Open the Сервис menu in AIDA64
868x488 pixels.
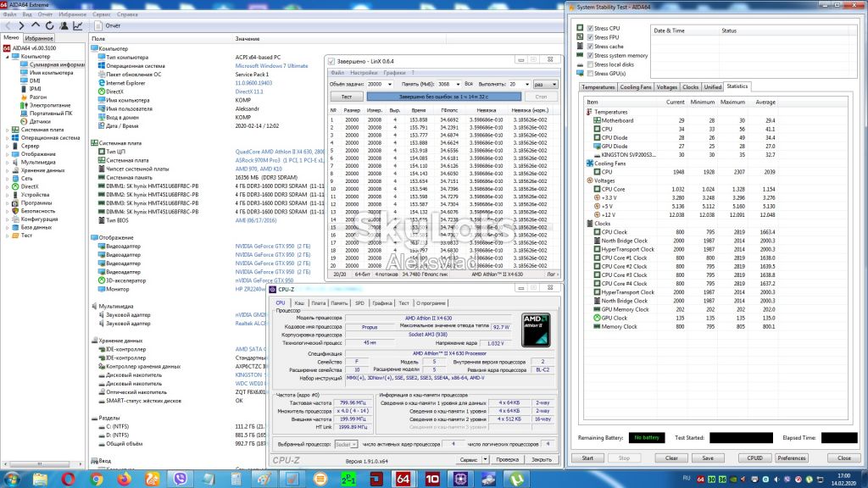(102, 14)
